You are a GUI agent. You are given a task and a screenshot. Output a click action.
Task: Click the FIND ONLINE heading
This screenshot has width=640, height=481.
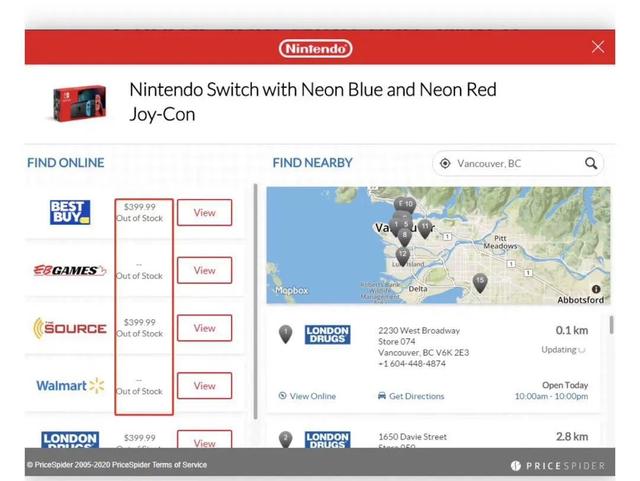66,163
